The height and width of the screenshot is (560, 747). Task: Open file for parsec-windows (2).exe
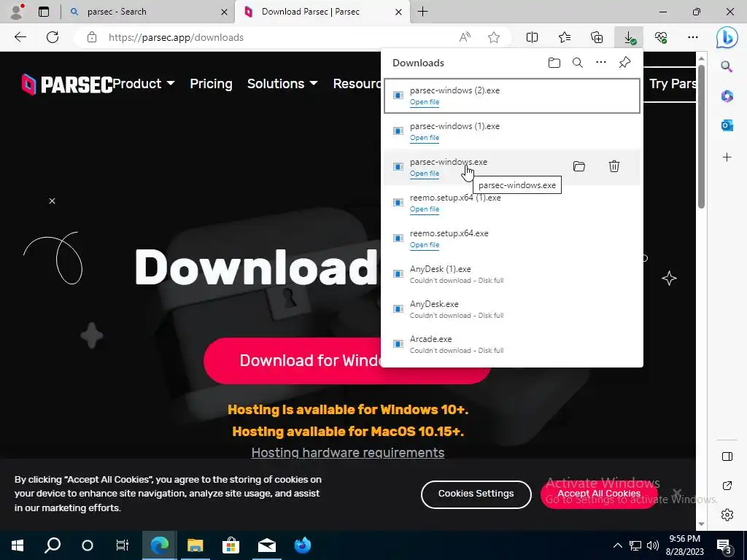[x=425, y=102]
